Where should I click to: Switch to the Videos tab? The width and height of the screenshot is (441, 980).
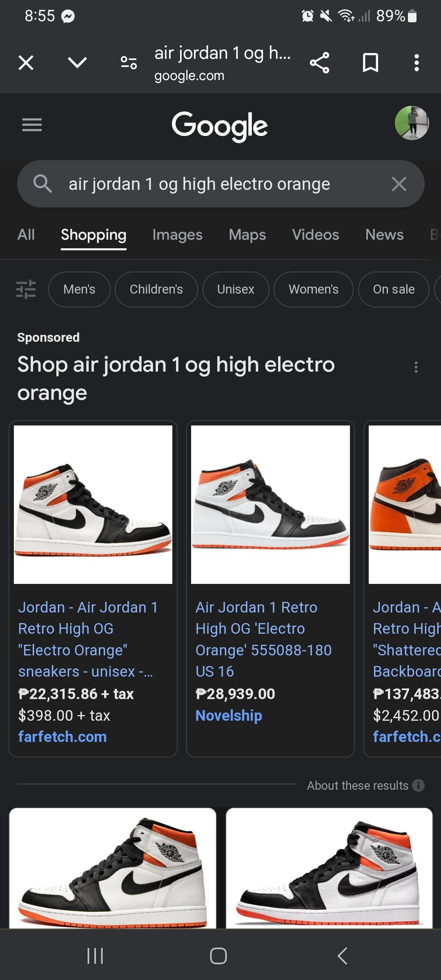315,235
